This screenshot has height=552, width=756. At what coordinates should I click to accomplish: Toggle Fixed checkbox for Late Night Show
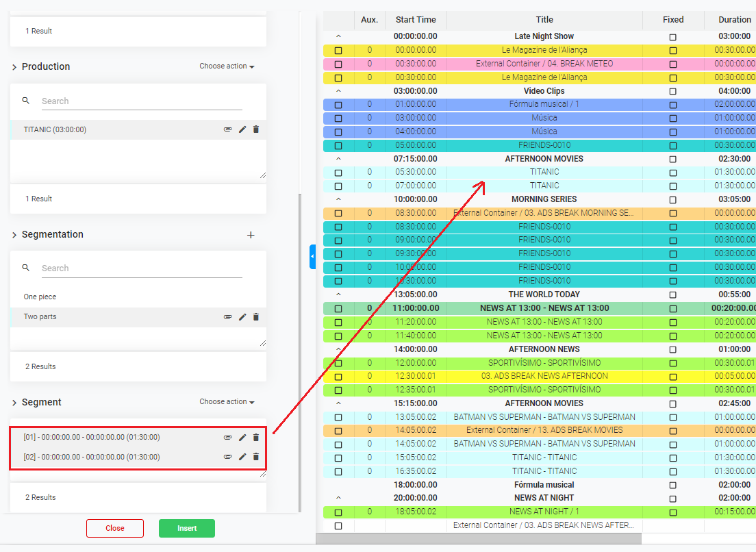coord(672,36)
